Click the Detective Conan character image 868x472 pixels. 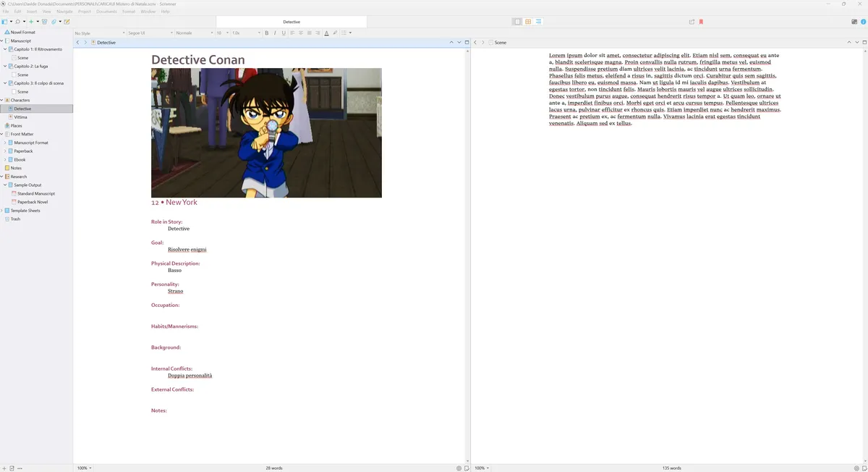coord(266,132)
